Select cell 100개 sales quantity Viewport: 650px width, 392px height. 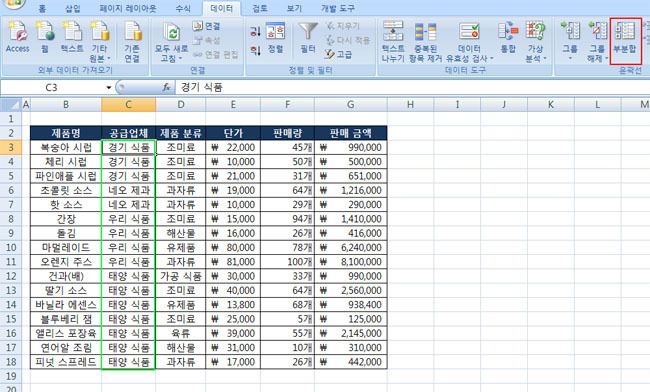point(287,262)
